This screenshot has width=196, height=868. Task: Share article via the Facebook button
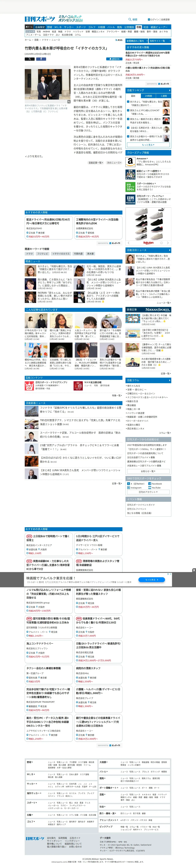[41, 59]
